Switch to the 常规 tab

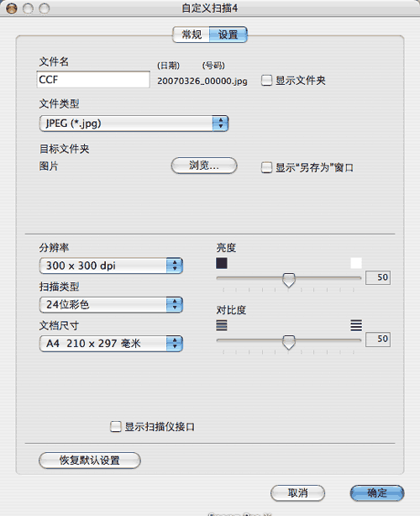pyautogui.click(x=192, y=34)
